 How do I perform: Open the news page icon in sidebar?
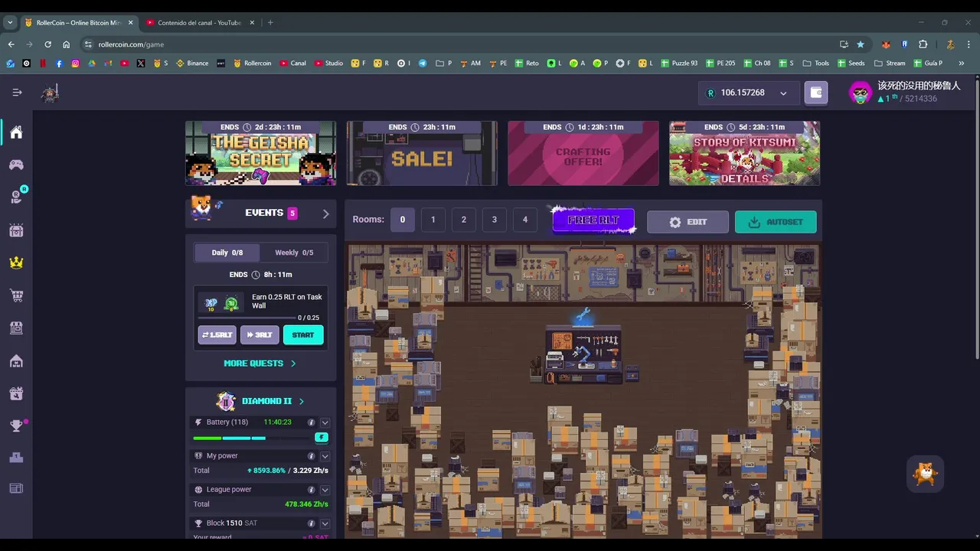click(x=16, y=488)
